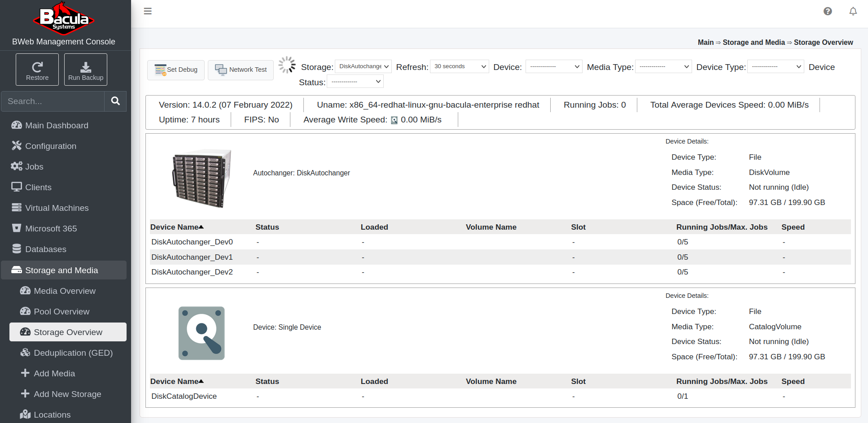The image size is (868, 423).
Task: Open the Device filter dropdown
Action: [x=554, y=67]
